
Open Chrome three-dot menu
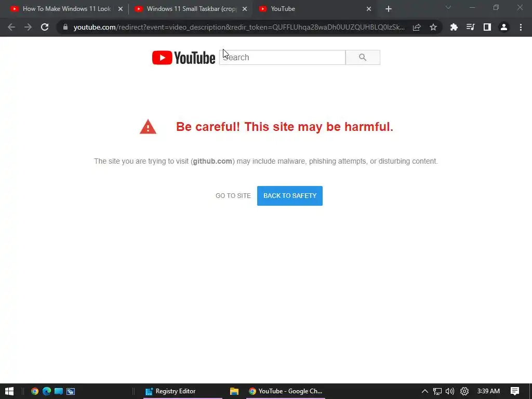521,27
